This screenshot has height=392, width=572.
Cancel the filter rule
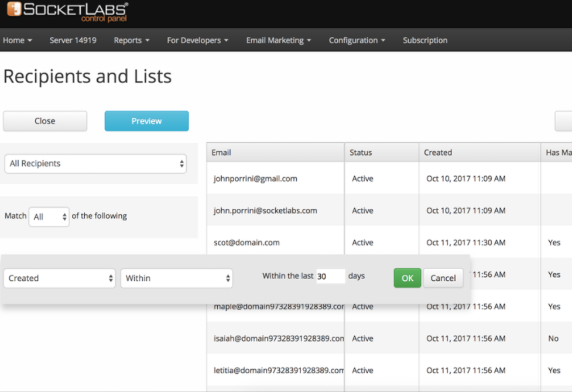pos(443,278)
